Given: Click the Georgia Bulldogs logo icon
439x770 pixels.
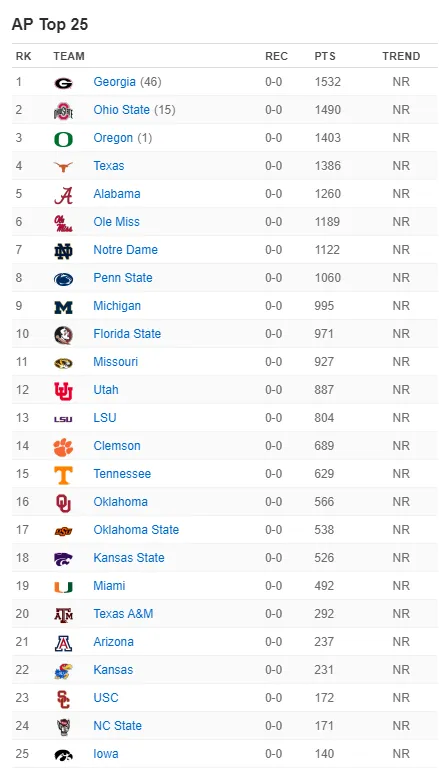Looking at the screenshot, I should pos(63,83).
